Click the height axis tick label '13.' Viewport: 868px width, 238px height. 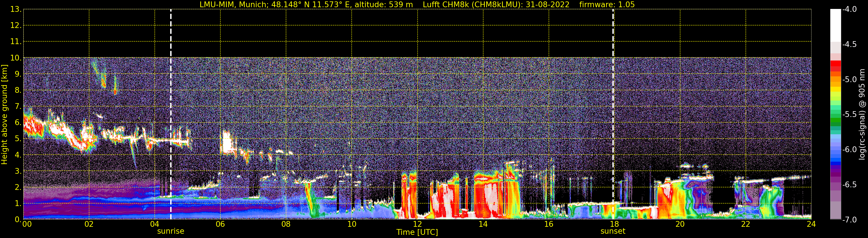[x=16, y=10]
